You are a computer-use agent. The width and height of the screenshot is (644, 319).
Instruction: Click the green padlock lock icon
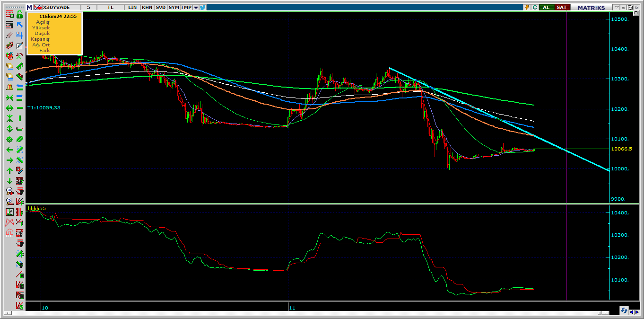click(x=19, y=15)
